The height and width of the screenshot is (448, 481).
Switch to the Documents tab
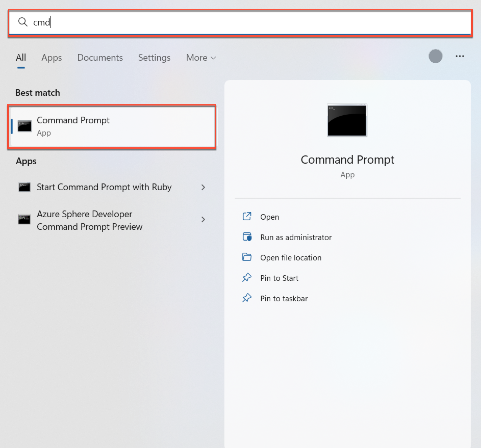pos(100,58)
